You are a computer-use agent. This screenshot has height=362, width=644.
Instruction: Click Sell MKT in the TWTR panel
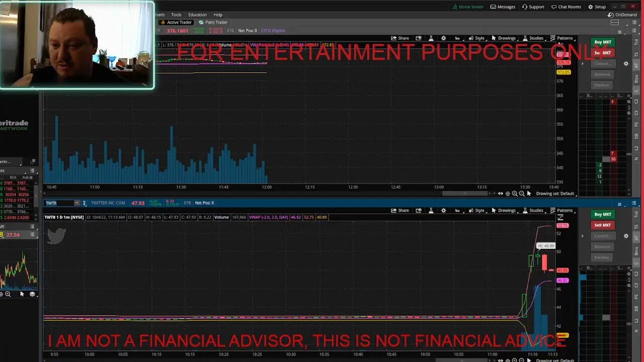(x=603, y=225)
